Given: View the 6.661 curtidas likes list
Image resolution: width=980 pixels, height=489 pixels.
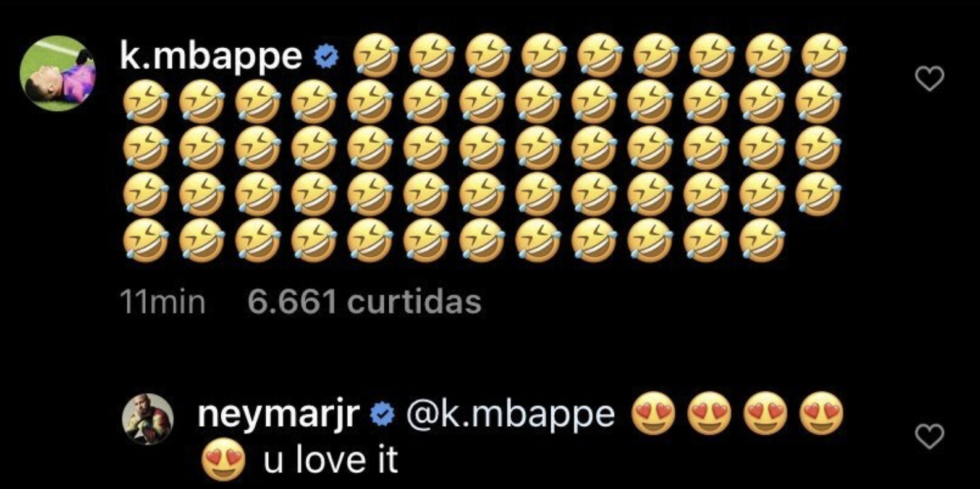Looking at the screenshot, I should [364, 302].
